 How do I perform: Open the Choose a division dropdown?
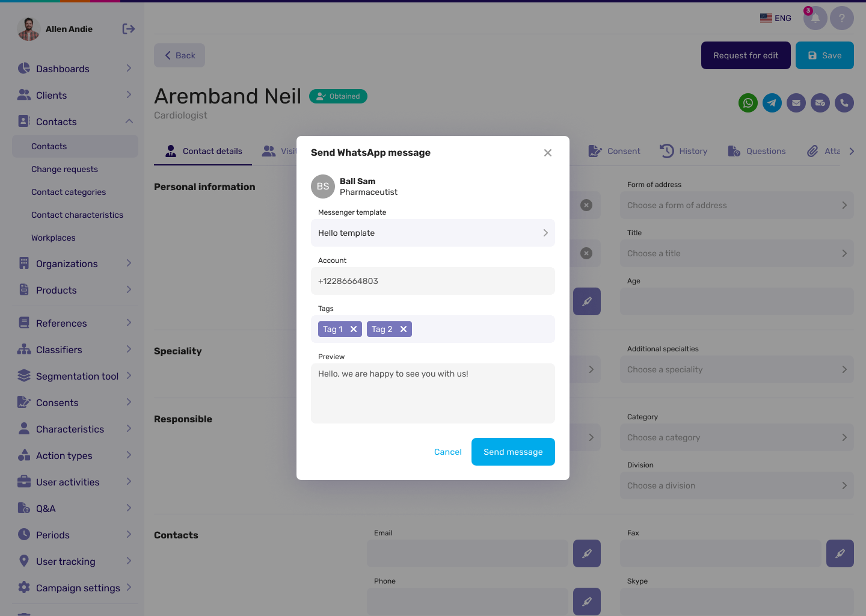point(737,485)
